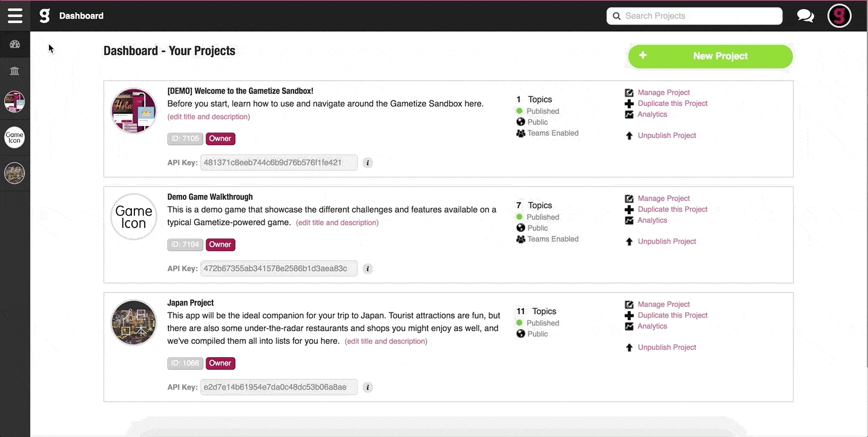Select API key field starting e2d7e14b
Screen dimensions: 868x437
pos(279,387)
